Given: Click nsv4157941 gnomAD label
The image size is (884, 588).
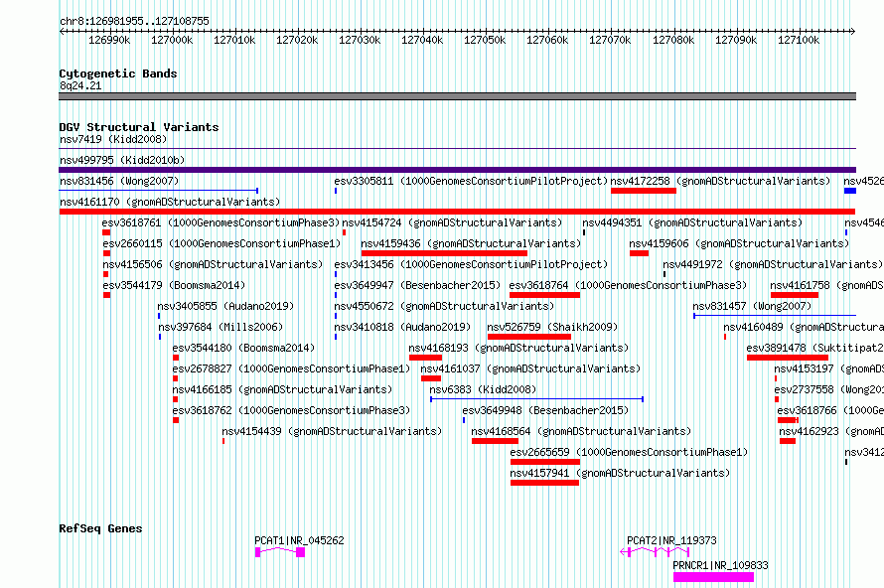Looking at the screenshot, I should (x=620, y=473).
